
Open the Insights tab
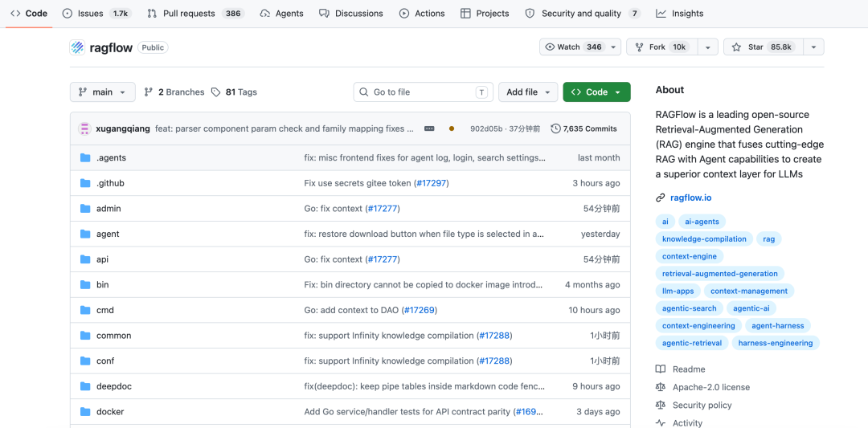tap(679, 14)
